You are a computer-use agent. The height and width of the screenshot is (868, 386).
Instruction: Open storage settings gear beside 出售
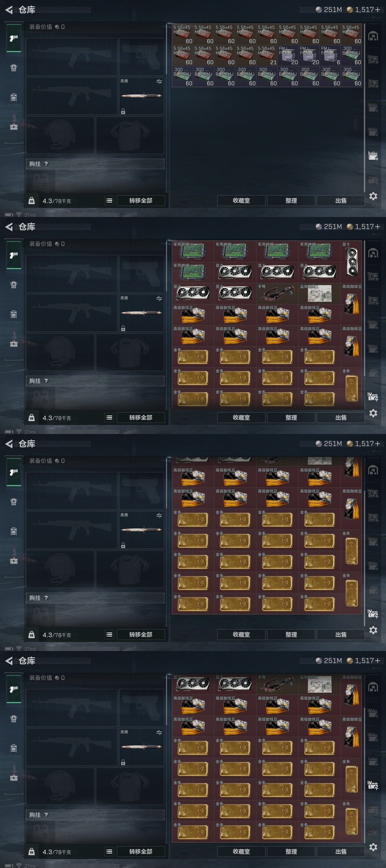[x=373, y=196]
